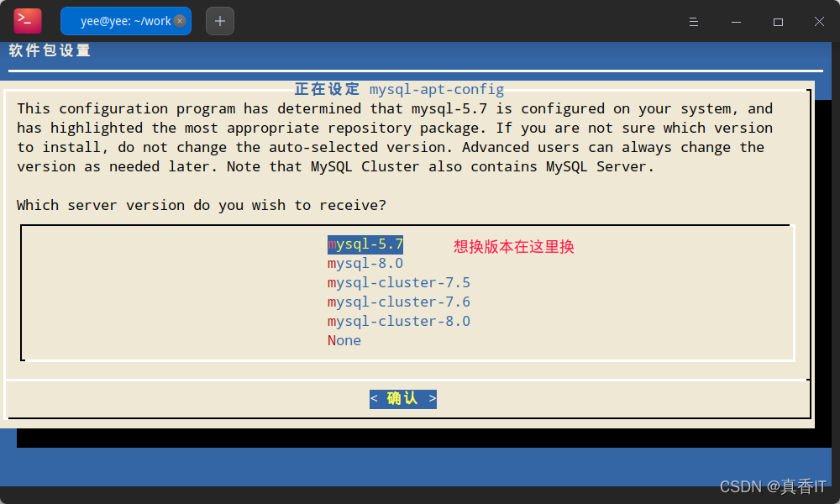Minimize the terminal window

tap(736, 22)
